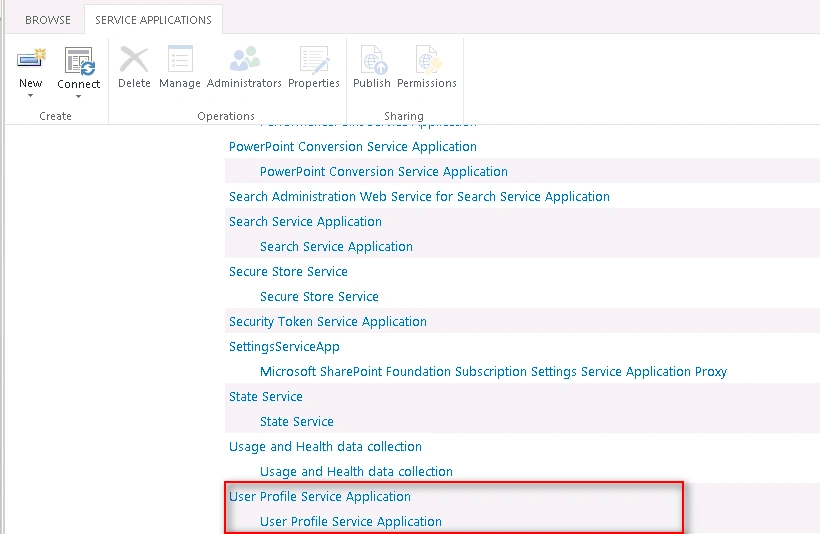The width and height of the screenshot is (820, 534).
Task: Open indented User Profile Service Application proxy
Action: [x=351, y=521]
